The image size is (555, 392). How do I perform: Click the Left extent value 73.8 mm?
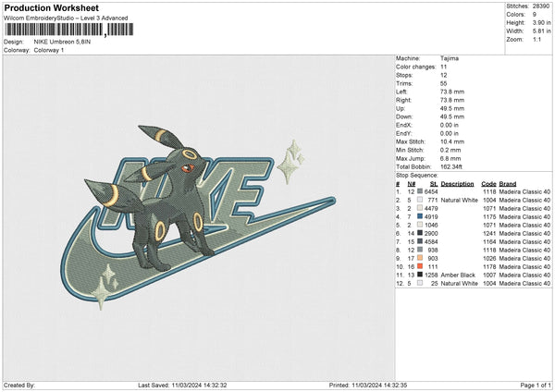(452, 92)
